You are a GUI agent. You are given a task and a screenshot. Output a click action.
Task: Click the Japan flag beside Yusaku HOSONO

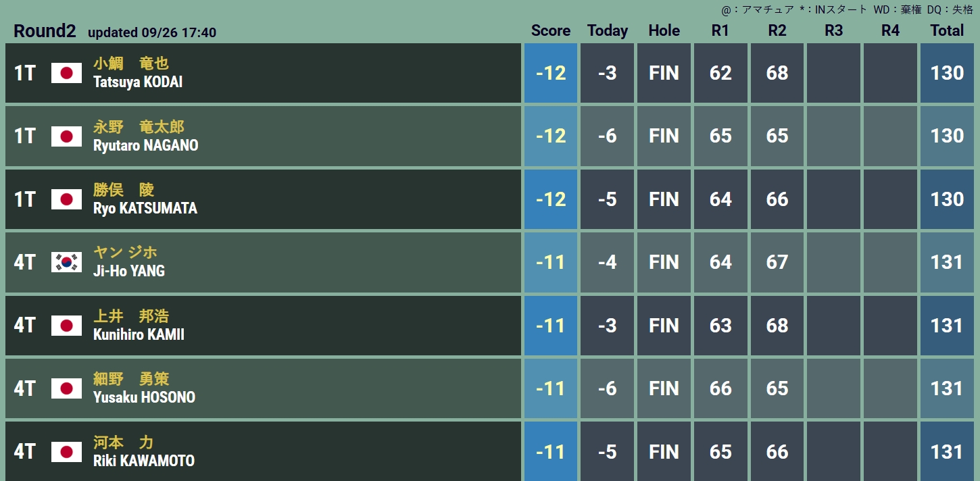[66, 388]
